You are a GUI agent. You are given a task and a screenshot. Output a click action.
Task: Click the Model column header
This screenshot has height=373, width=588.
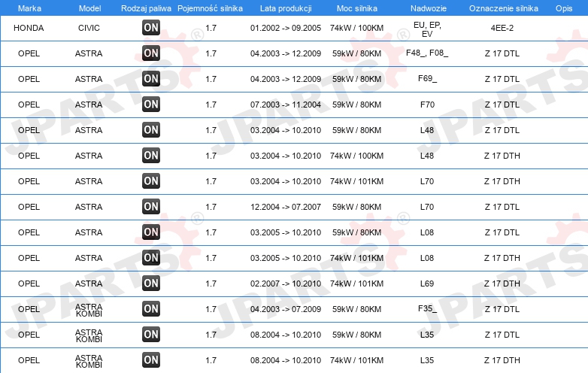[89, 8]
